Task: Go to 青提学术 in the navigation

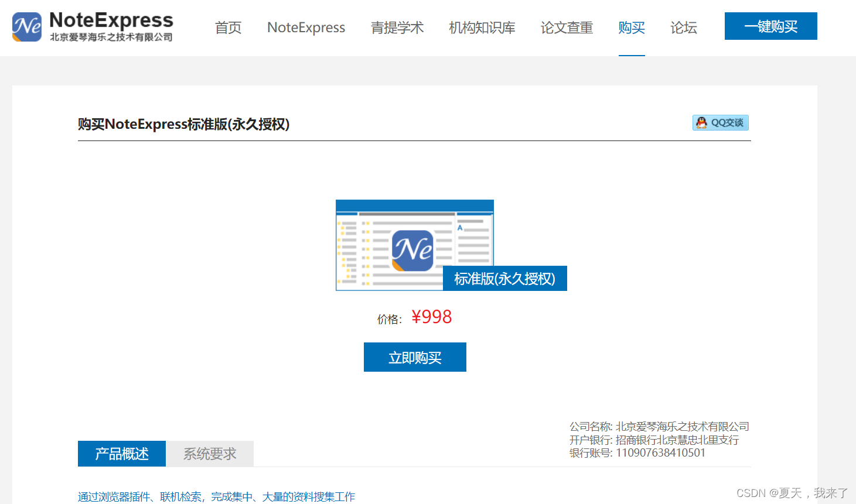Action: [397, 28]
